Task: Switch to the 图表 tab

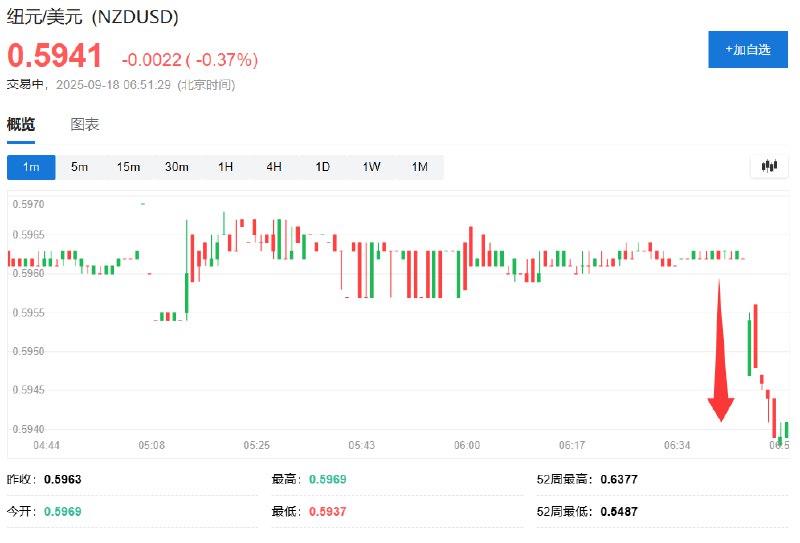Action: click(x=85, y=124)
